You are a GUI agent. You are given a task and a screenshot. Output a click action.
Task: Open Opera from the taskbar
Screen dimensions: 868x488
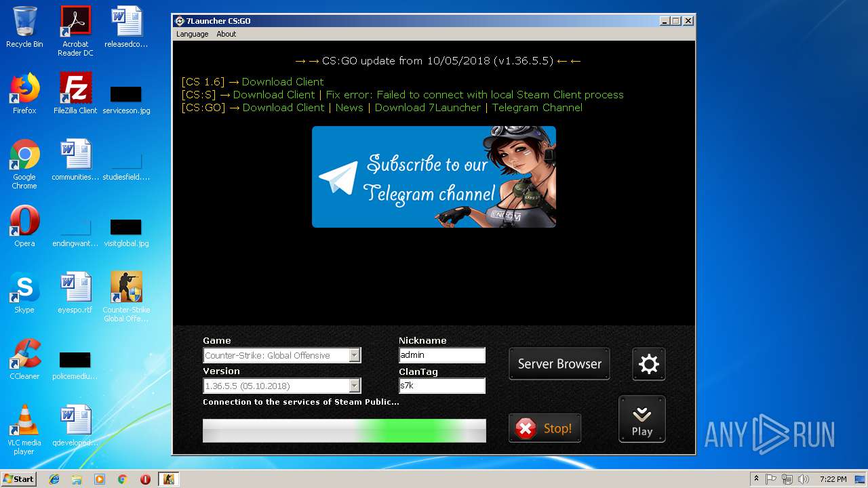[145, 479]
